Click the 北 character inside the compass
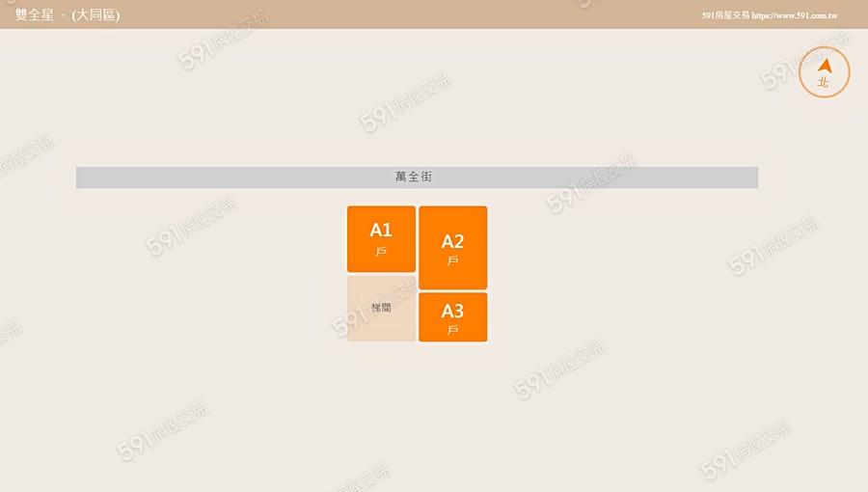 click(824, 82)
